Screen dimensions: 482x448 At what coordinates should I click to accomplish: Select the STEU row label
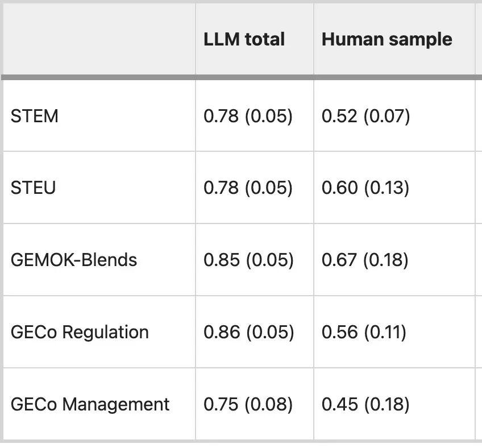tap(33, 188)
